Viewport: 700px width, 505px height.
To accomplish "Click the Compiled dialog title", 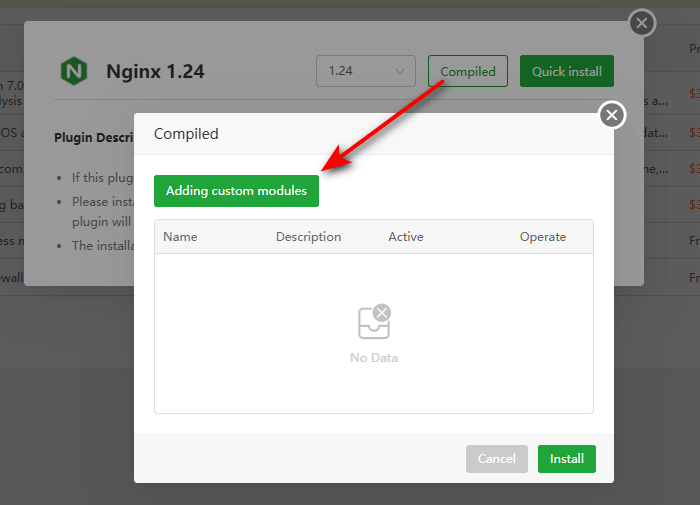I will pos(186,134).
